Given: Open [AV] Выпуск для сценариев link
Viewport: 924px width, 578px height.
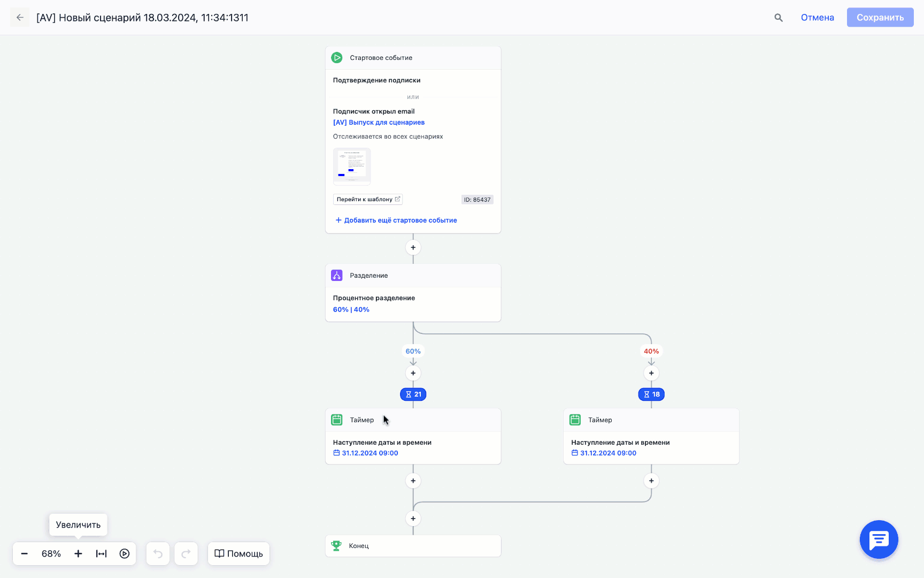Looking at the screenshot, I should coord(379,123).
